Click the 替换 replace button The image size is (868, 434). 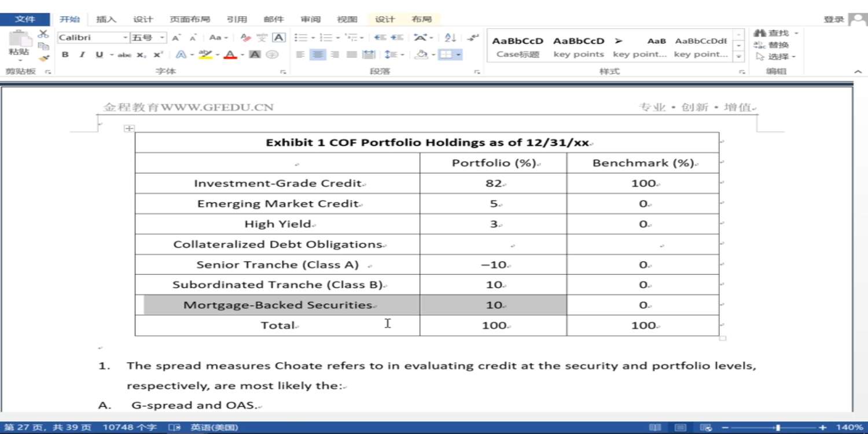click(773, 45)
